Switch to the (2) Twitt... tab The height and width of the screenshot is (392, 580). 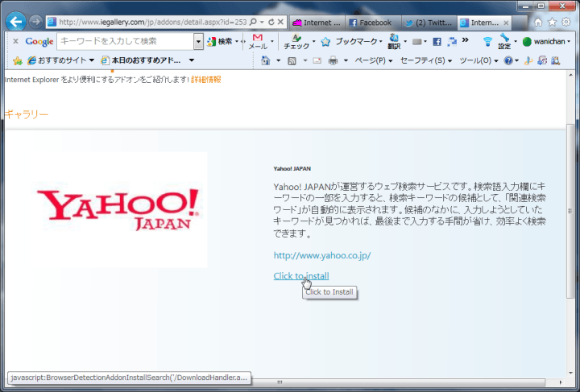(429, 23)
